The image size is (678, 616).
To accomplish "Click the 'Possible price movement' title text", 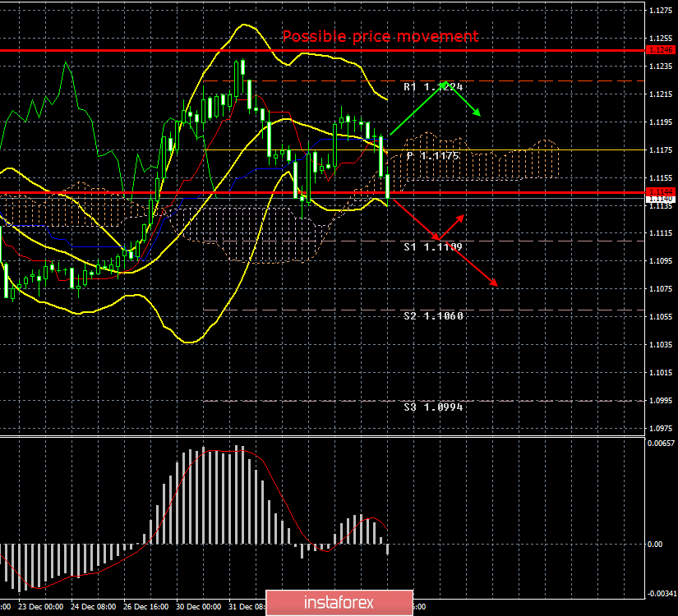I will pos(380,36).
